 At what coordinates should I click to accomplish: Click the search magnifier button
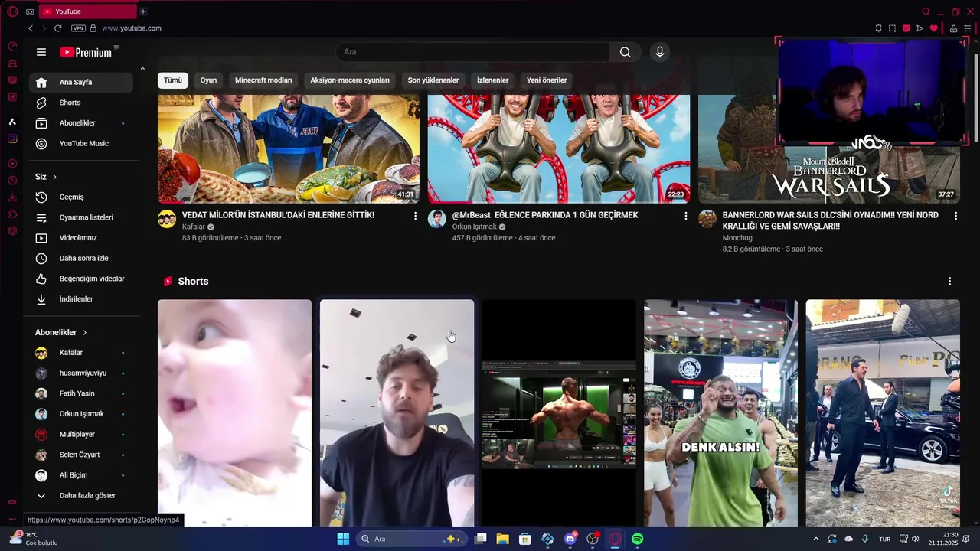(626, 52)
